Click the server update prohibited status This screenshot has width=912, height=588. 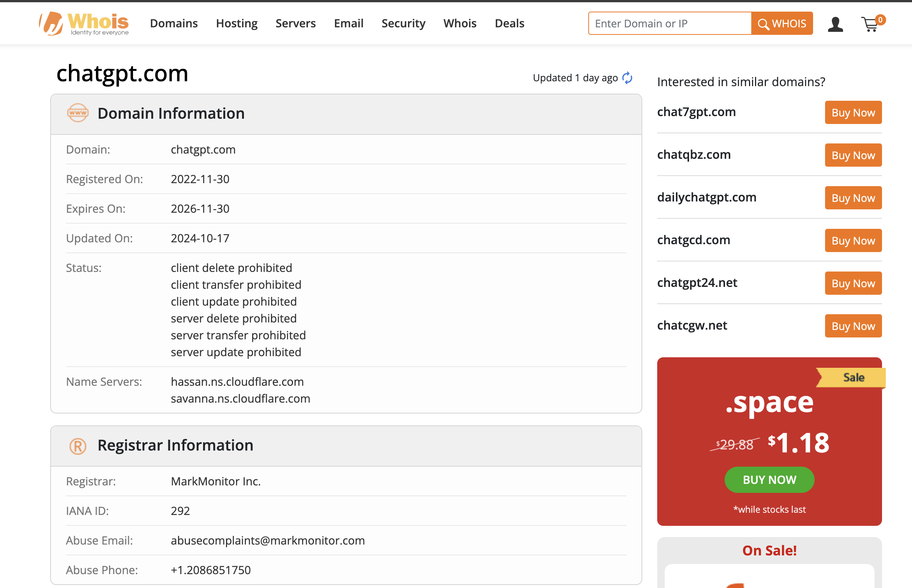click(236, 352)
